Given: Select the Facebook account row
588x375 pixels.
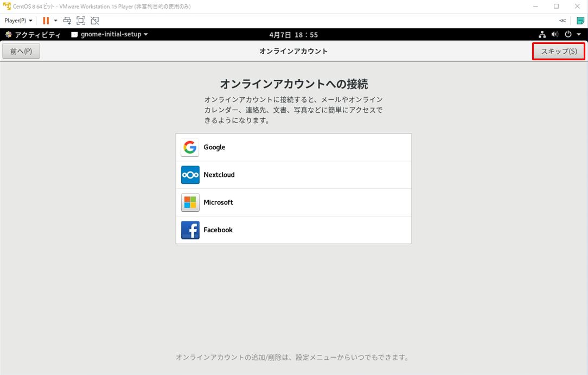Looking at the screenshot, I should 293,230.
